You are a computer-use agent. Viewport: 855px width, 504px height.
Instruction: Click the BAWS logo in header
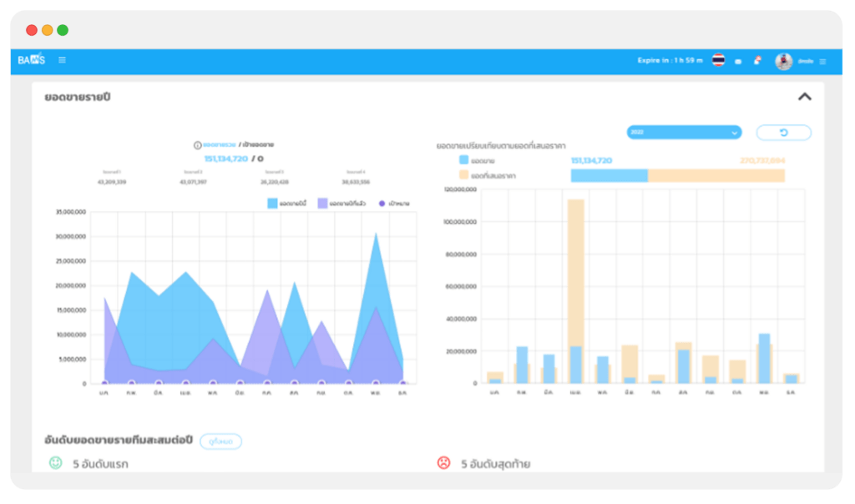[x=32, y=60]
